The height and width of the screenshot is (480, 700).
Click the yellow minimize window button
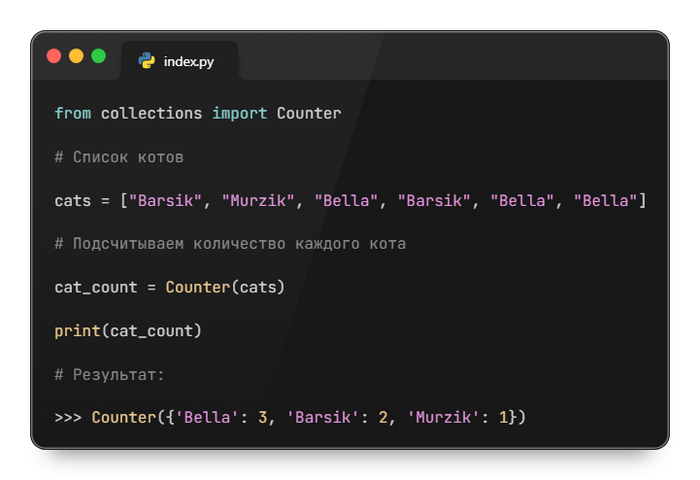(x=76, y=56)
